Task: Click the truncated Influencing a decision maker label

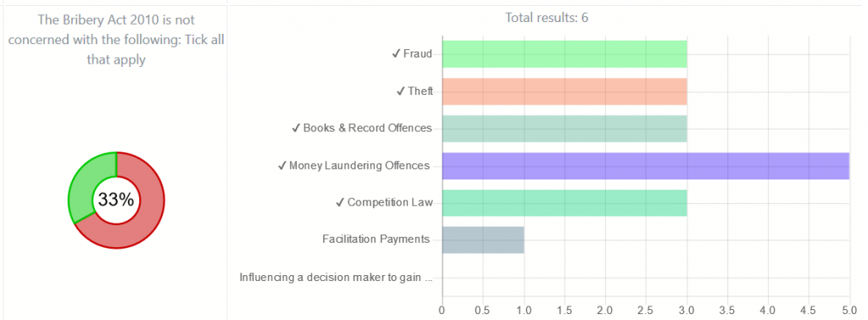Action: tap(336, 278)
